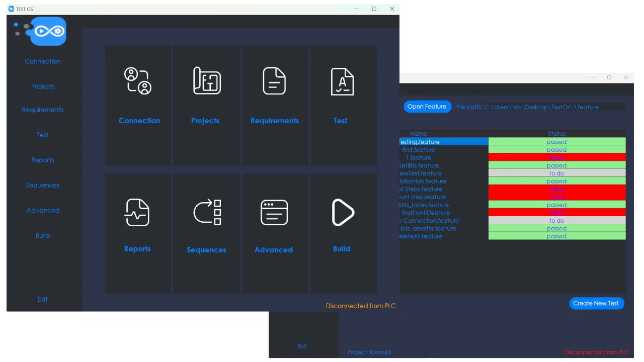Click the bold Requirements tile label

(x=275, y=121)
